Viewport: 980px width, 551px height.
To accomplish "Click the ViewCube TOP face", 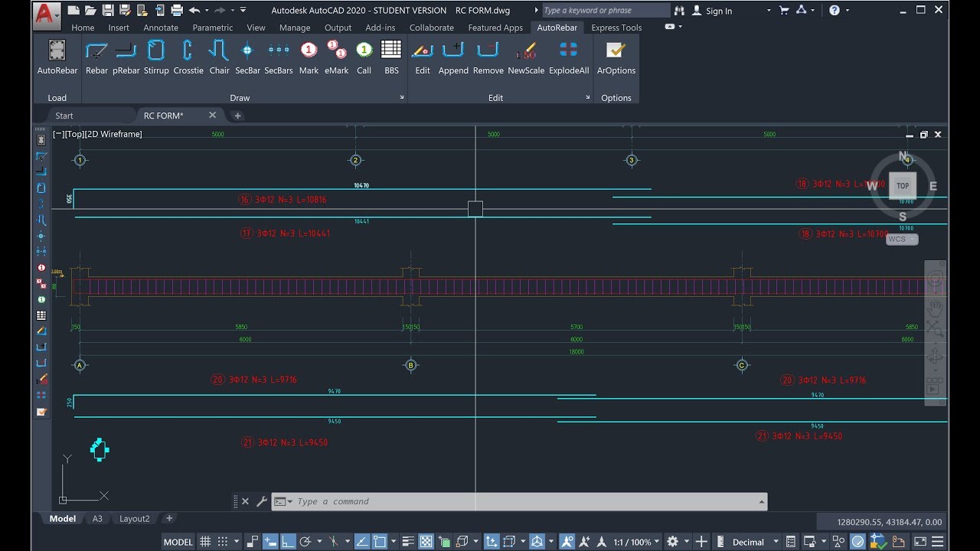I will pos(903,186).
